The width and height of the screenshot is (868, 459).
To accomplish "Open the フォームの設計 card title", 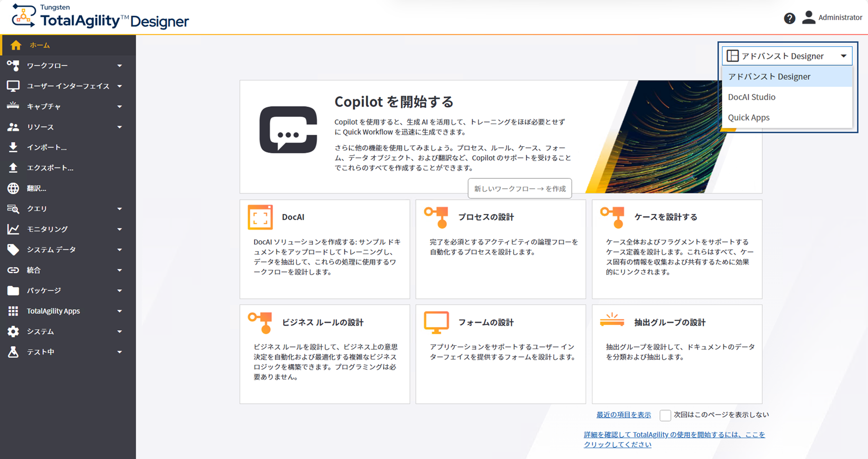I will [x=486, y=323].
